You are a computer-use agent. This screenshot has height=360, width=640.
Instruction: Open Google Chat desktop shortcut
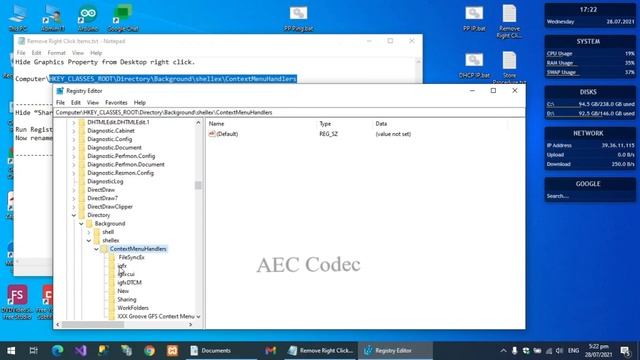pos(122,18)
